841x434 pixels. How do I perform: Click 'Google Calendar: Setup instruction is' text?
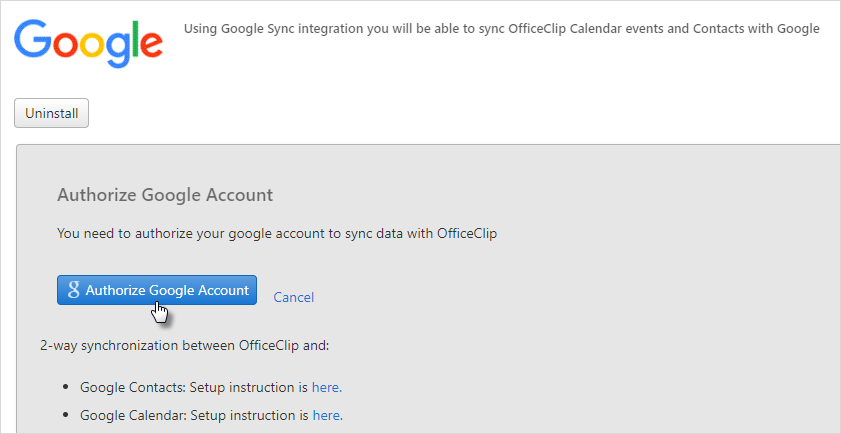click(x=195, y=415)
